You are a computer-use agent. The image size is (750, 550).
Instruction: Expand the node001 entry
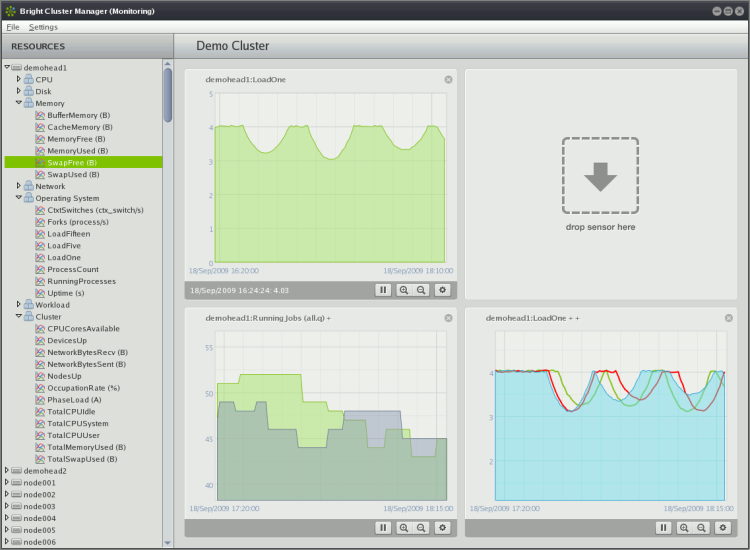click(x=7, y=482)
